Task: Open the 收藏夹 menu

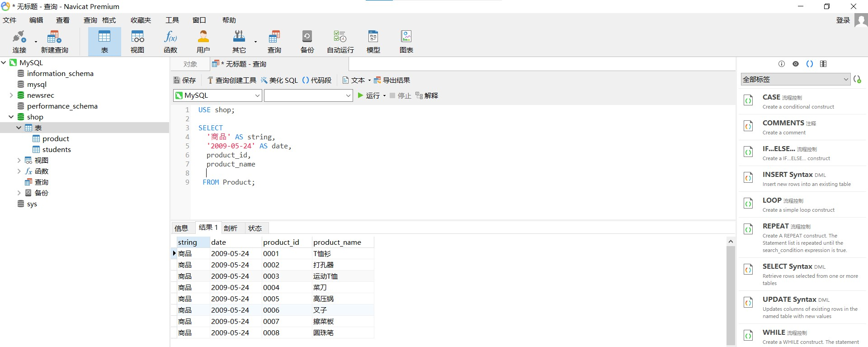Action: (x=141, y=20)
